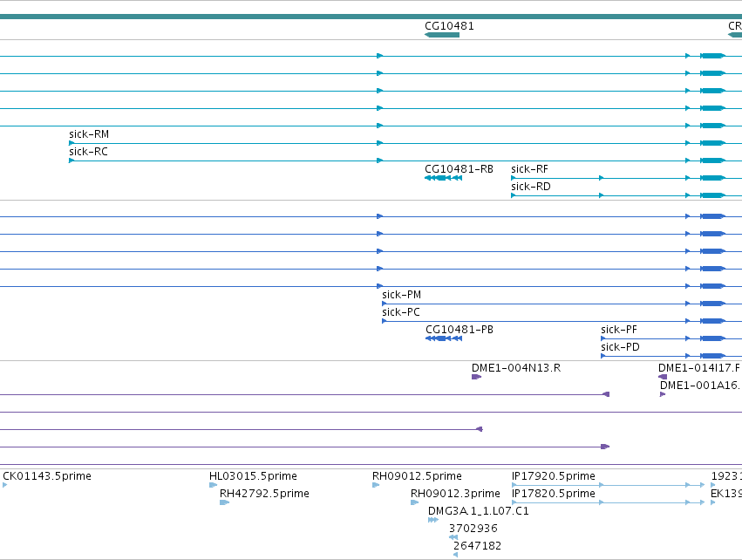
Task: Click the sick-PC protein label
Action: pos(401,312)
